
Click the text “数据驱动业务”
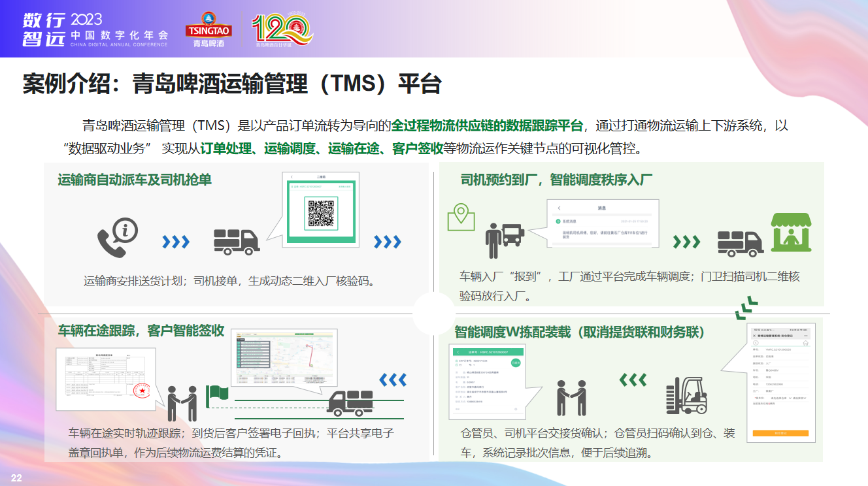108,148
